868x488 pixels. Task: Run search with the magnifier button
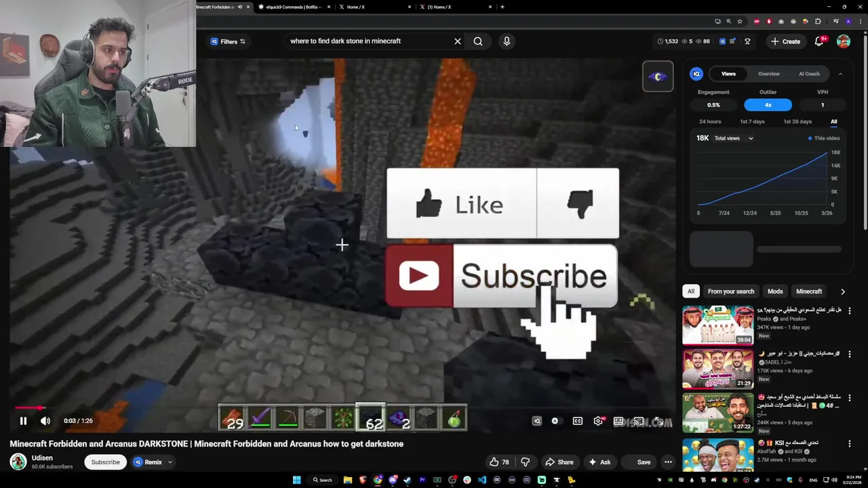(478, 41)
